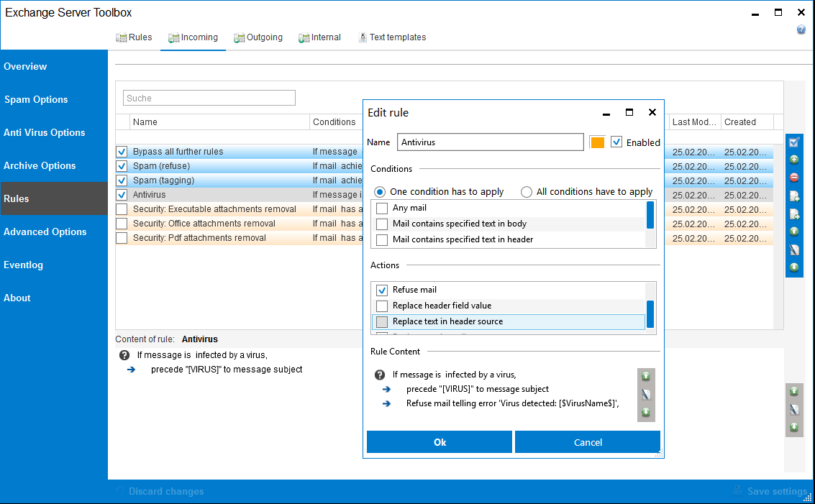815x504 pixels.
Task: Check 'Mail contains specified text in body'
Action: 382,224
